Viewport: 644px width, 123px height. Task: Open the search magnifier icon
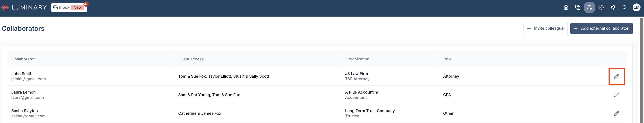point(624,7)
